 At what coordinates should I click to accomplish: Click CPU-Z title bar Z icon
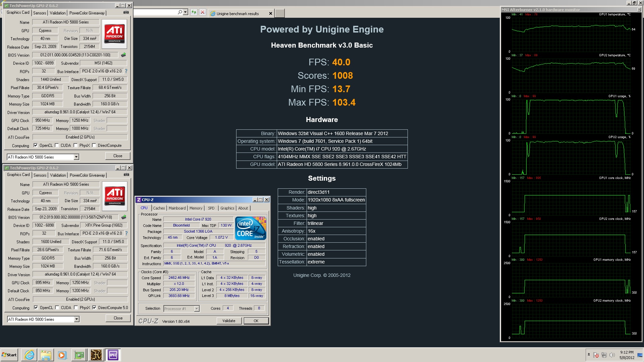[139, 200]
